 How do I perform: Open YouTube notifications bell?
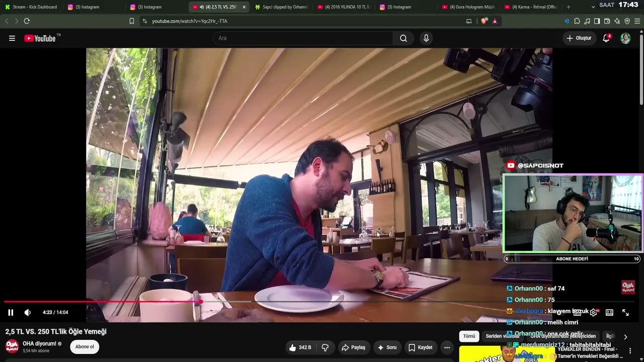pos(606,38)
